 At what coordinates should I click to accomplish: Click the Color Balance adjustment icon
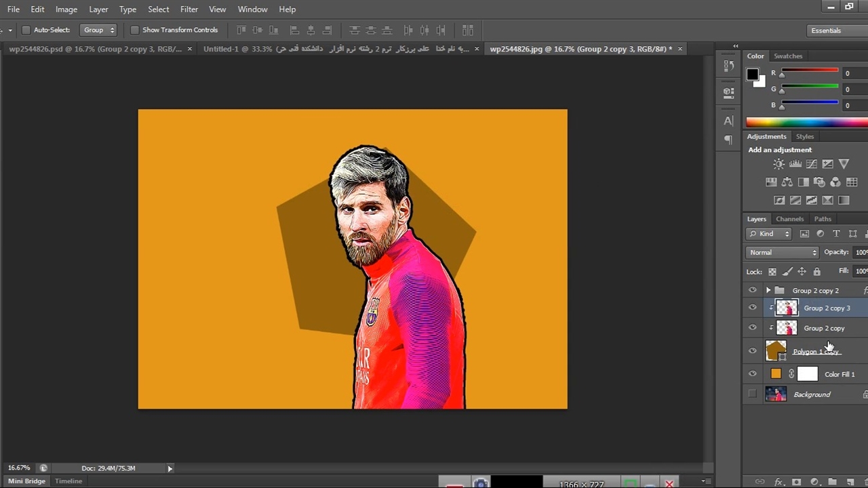[787, 182]
